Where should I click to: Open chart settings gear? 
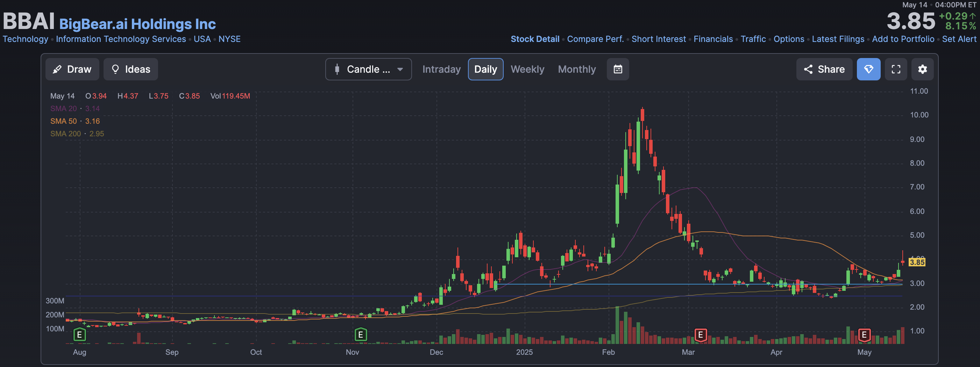click(923, 69)
